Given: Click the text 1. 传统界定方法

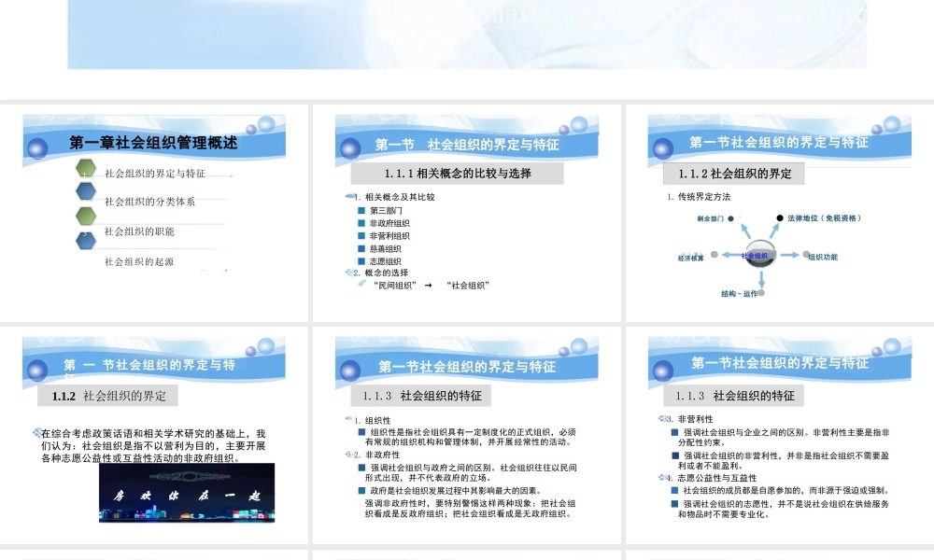Looking at the screenshot, I should coord(699,196).
